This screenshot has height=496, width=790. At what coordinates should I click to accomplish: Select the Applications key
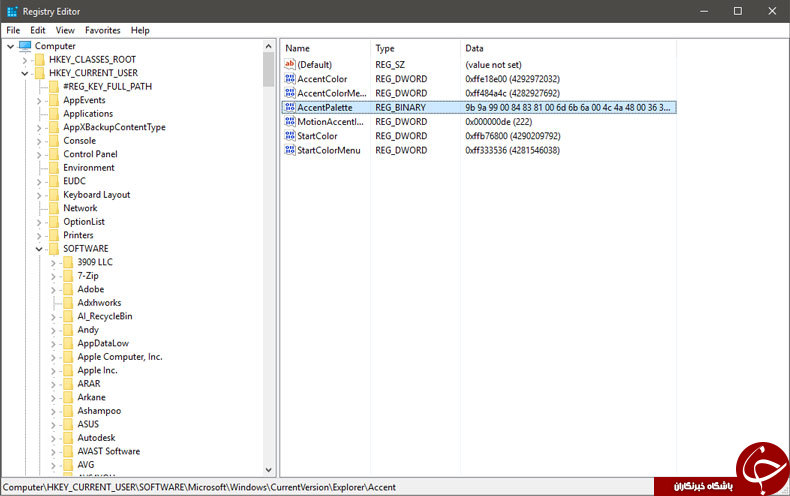tap(88, 114)
